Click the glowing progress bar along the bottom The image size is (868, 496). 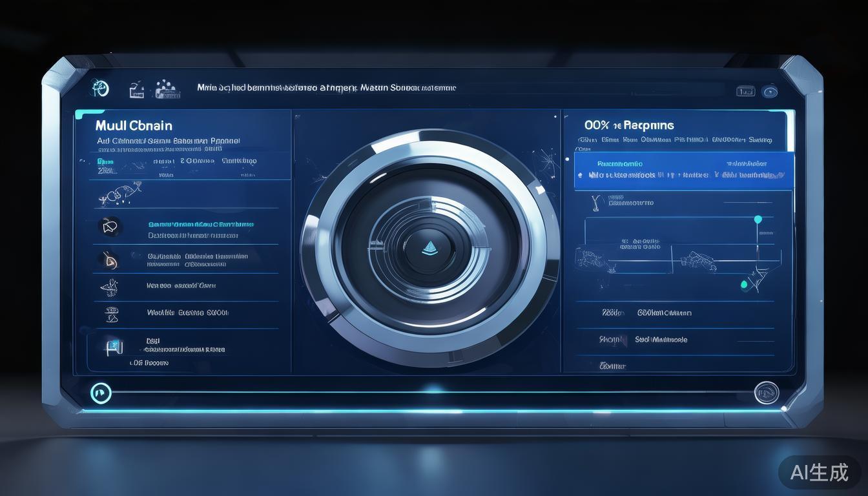(433, 392)
